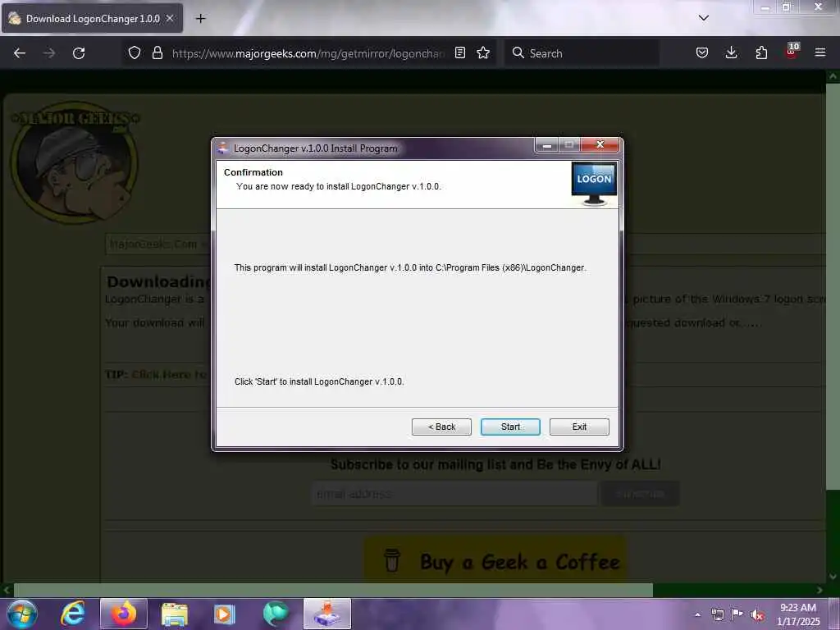Click the MajorGeeks logo on the page
840x630 pixels.
[x=75, y=162]
